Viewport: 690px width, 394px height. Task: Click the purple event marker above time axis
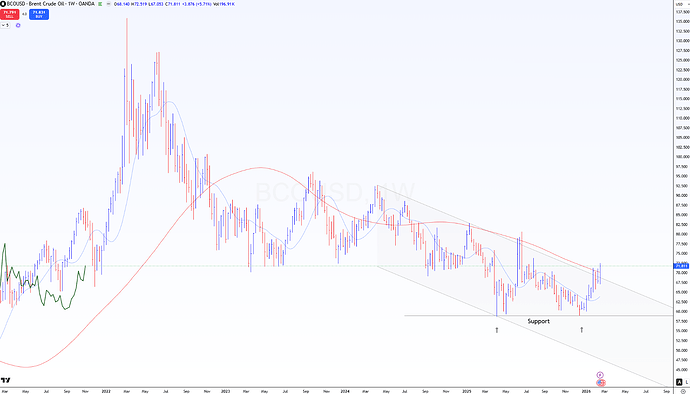click(600, 375)
